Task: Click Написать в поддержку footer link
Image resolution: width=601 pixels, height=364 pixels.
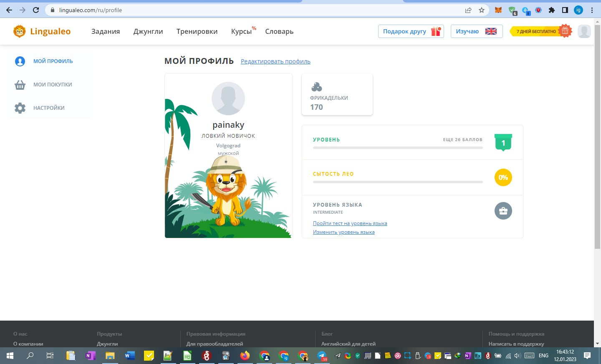Action: 516,344
